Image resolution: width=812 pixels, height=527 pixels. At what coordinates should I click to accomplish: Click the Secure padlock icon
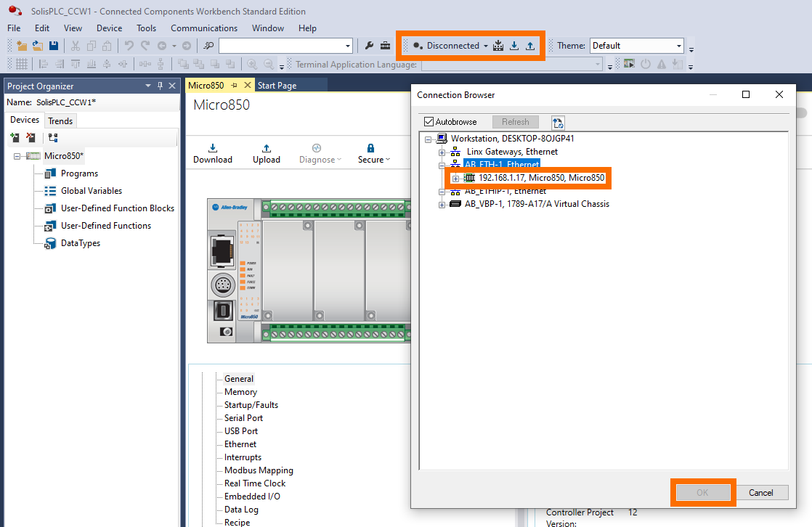coord(371,148)
